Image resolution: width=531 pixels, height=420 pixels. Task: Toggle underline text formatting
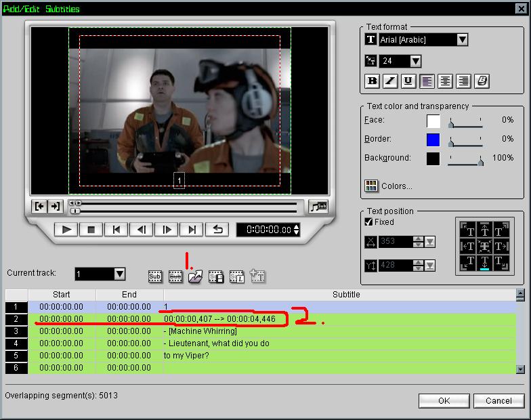pyautogui.click(x=408, y=81)
